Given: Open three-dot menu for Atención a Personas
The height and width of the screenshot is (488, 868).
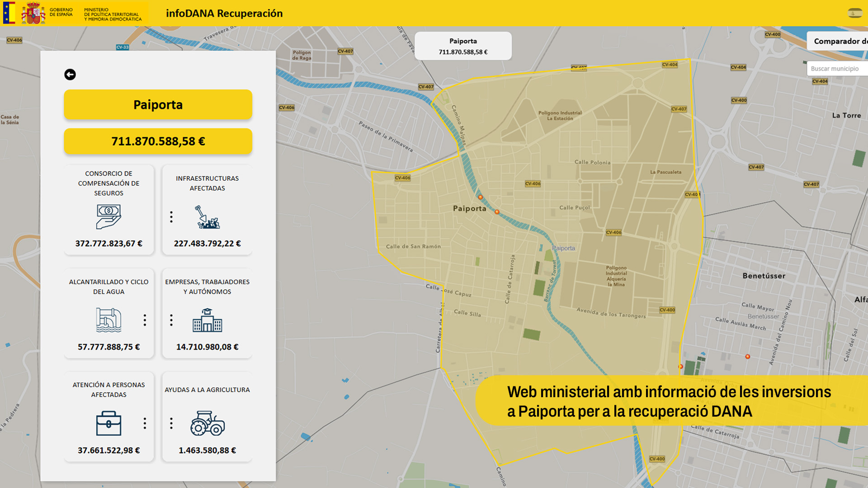Looking at the screenshot, I should (145, 423).
